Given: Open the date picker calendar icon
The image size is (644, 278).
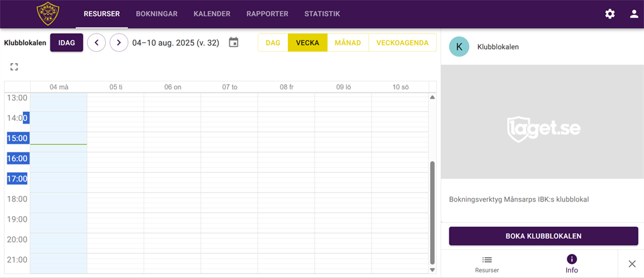Looking at the screenshot, I should point(233,43).
